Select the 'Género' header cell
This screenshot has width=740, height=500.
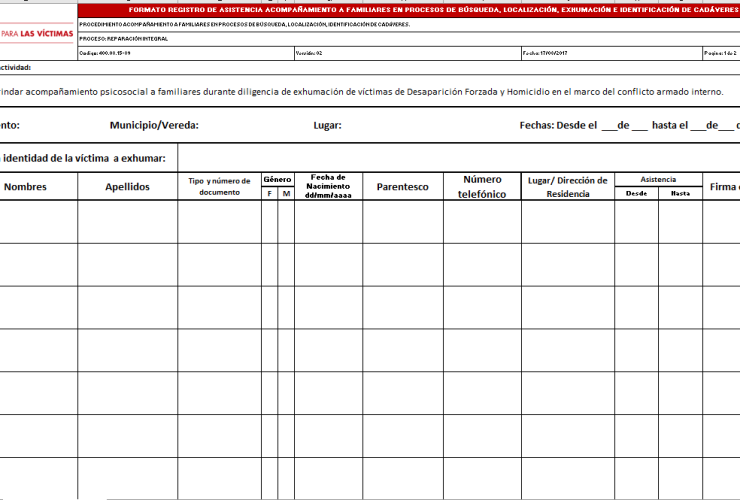[x=278, y=179]
